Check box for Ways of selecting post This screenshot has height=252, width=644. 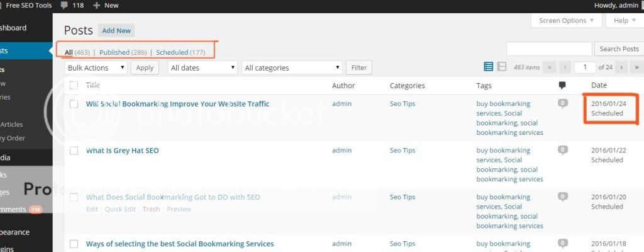pyautogui.click(x=74, y=244)
